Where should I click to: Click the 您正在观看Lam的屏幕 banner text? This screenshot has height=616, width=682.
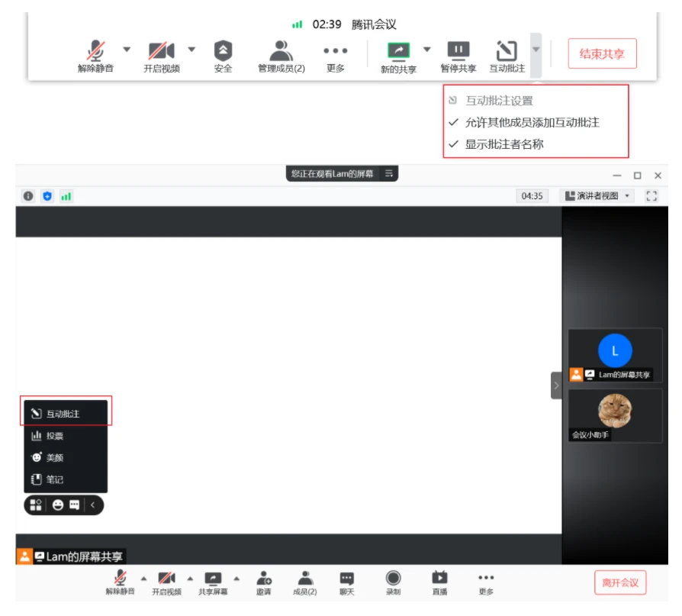(333, 173)
